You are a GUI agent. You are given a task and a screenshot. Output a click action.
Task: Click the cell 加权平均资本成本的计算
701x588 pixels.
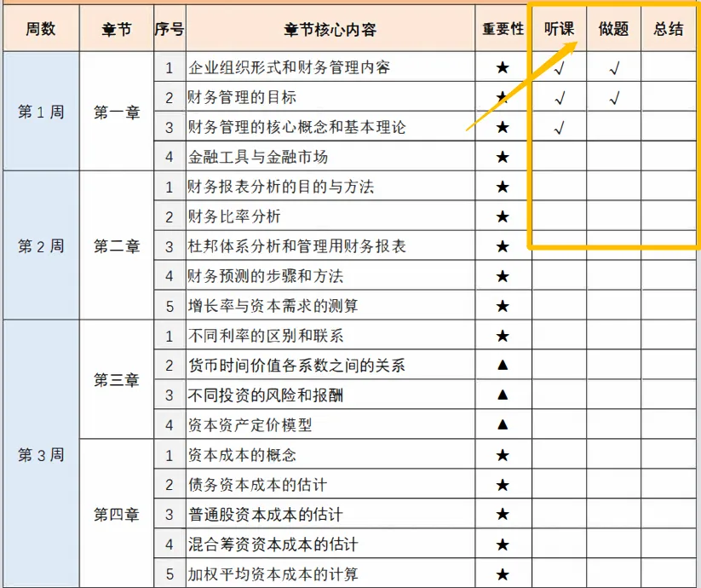tap(330, 574)
